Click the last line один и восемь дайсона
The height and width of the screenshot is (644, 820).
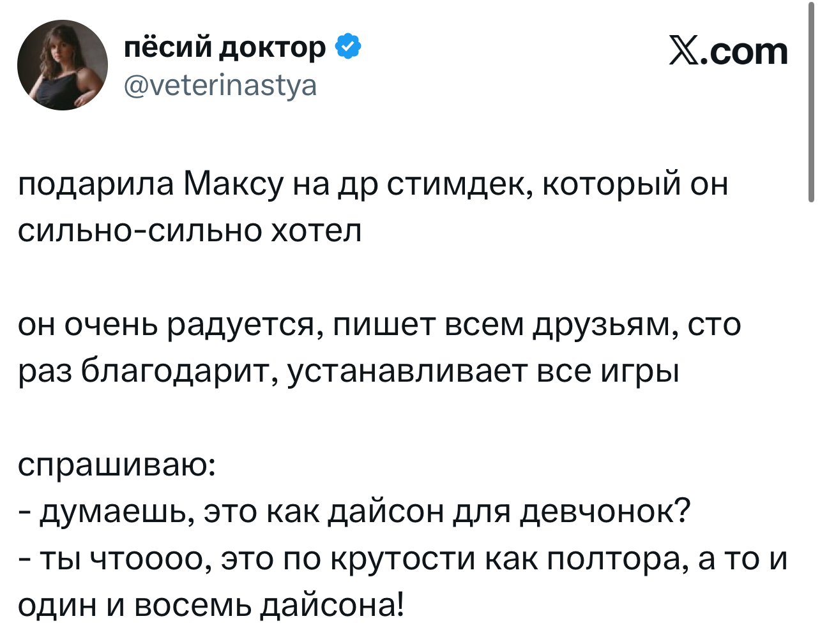211,604
